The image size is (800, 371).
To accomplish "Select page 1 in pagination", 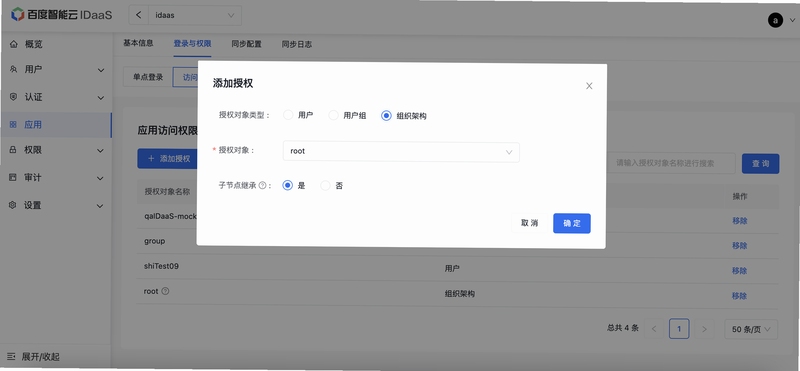I will [679, 329].
